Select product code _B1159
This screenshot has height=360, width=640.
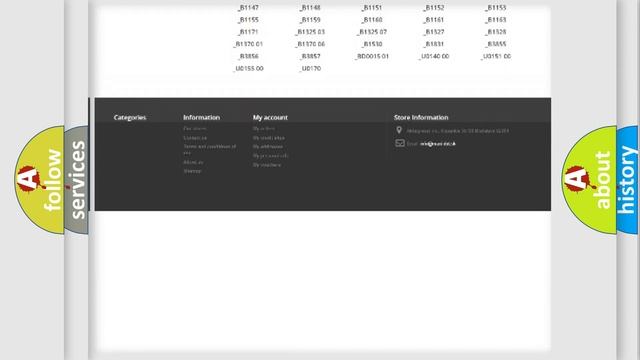(310, 20)
